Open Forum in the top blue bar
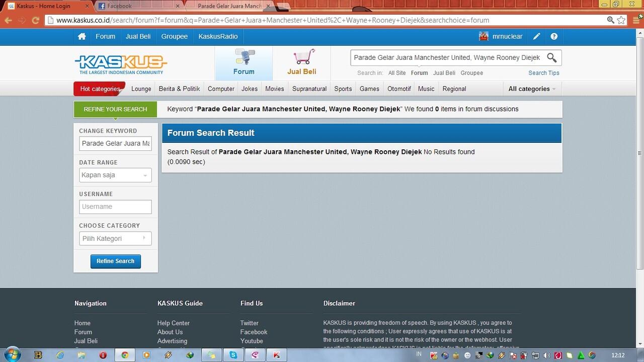644x362 pixels. tap(105, 36)
